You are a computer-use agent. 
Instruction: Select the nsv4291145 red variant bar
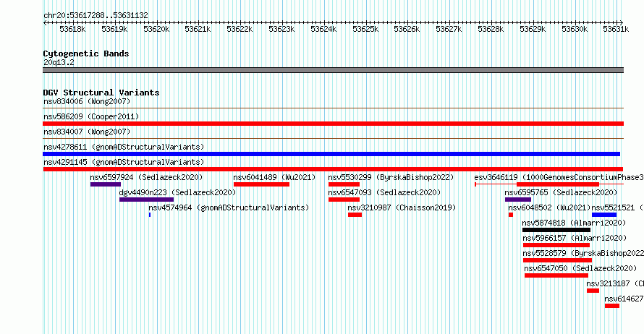click(333, 169)
